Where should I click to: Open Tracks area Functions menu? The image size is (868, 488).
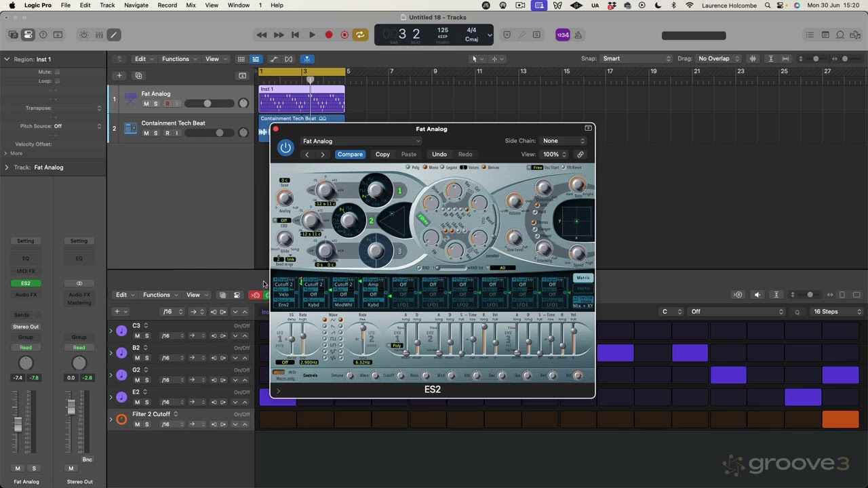[178, 59]
